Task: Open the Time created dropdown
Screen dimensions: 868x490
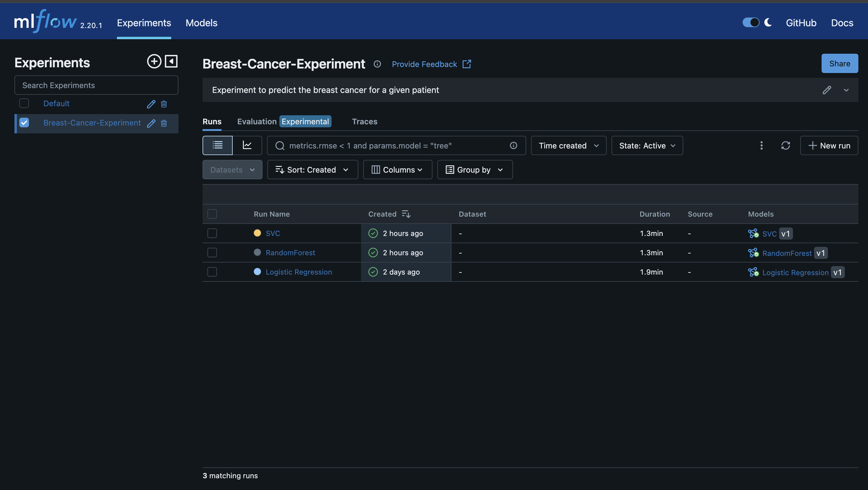Action: click(568, 145)
